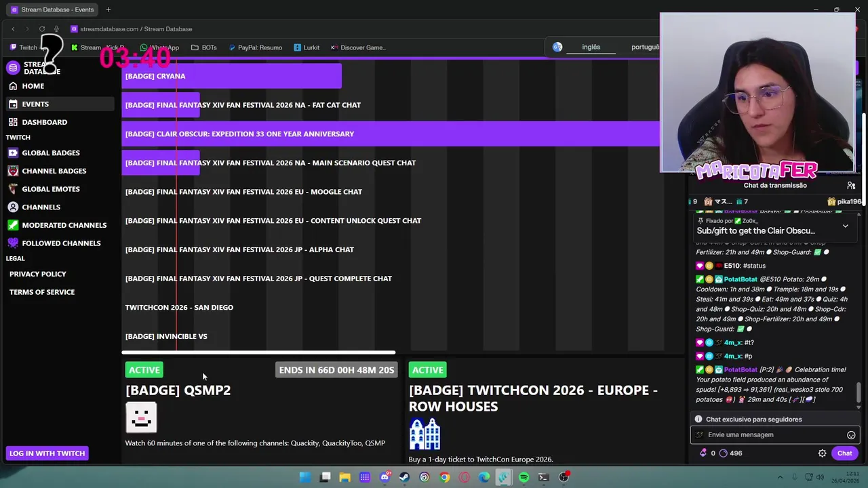Open Global Emotes section
The width and height of the screenshot is (868, 488).
[51, 189]
